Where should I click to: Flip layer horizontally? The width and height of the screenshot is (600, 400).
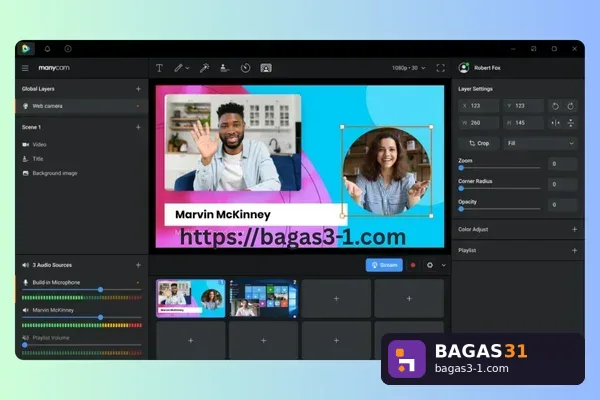(555, 123)
